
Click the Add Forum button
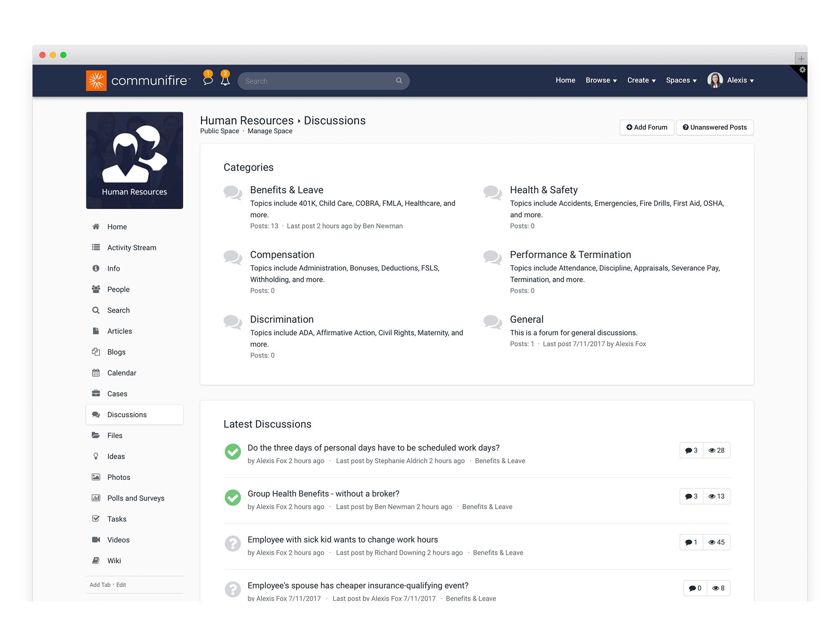pos(646,127)
